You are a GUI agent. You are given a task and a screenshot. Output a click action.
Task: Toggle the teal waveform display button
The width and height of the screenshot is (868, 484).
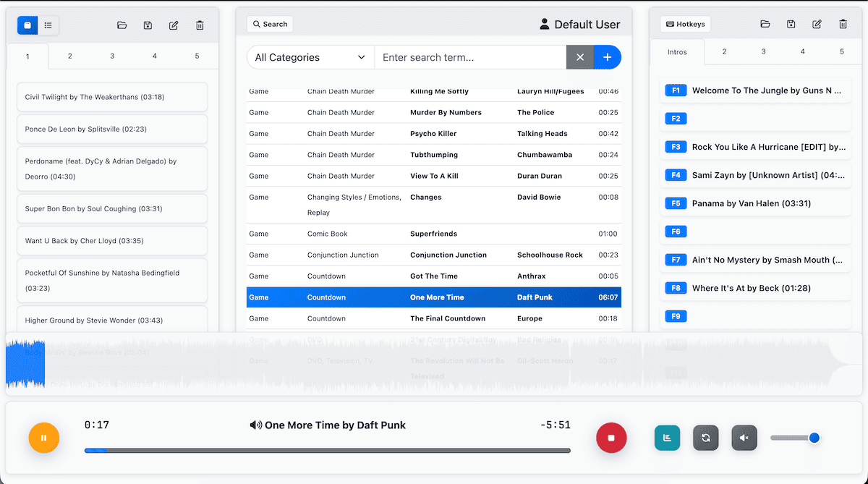[x=668, y=438]
